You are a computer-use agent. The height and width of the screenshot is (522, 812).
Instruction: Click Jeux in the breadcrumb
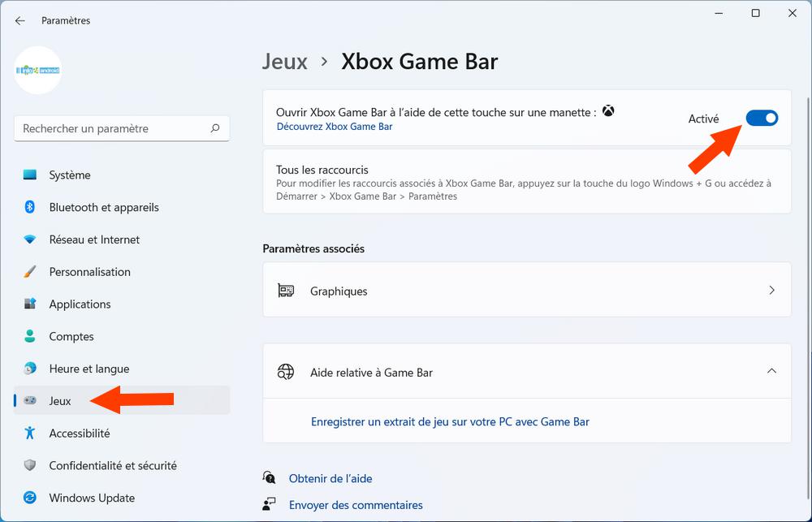285,62
